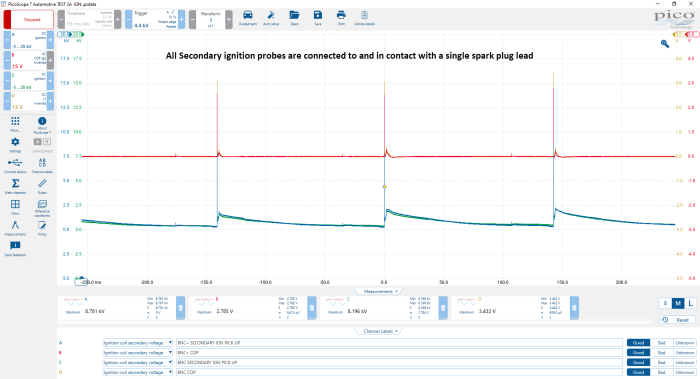The width and height of the screenshot is (700, 379).
Task: Click the red Stopped button
Action: [x=29, y=20]
